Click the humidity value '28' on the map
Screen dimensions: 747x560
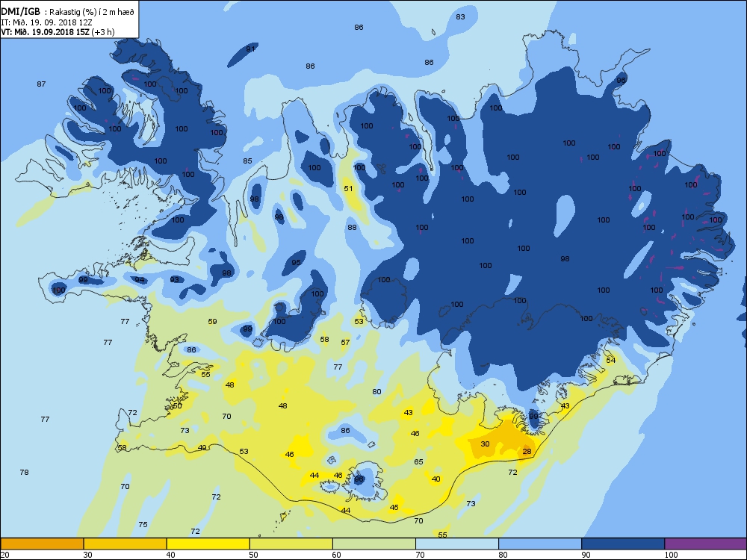527,452
